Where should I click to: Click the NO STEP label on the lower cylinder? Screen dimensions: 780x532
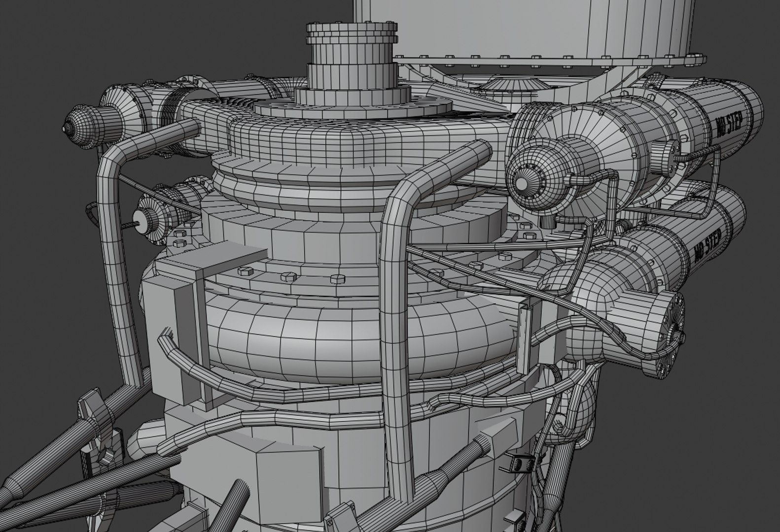(x=709, y=245)
